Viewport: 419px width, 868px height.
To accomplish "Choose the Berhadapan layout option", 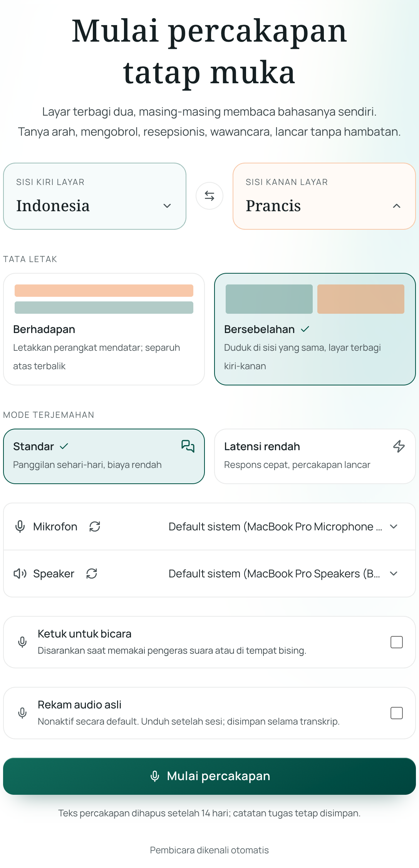I will coord(104,329).
